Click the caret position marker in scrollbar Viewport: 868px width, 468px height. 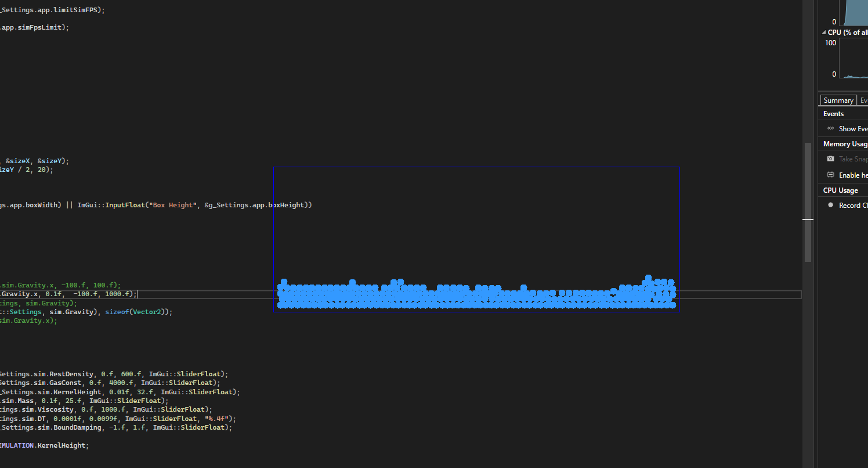tap(808, 219)
